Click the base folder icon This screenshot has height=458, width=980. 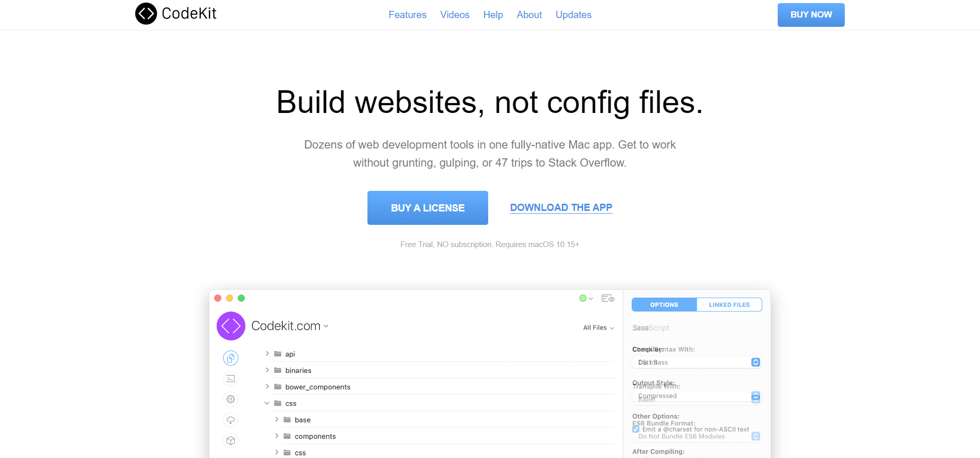(x=287, y=420)
